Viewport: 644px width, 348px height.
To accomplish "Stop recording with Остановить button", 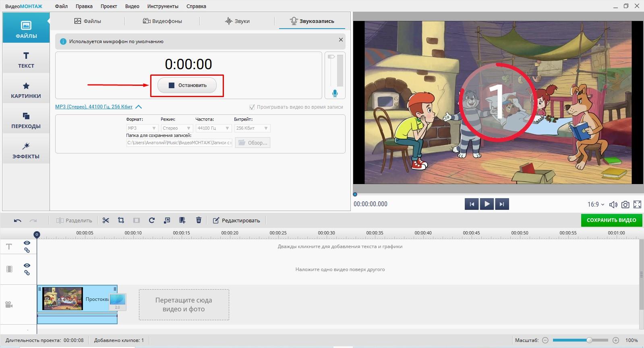I will pyautogui.click(x=187, y=85).
